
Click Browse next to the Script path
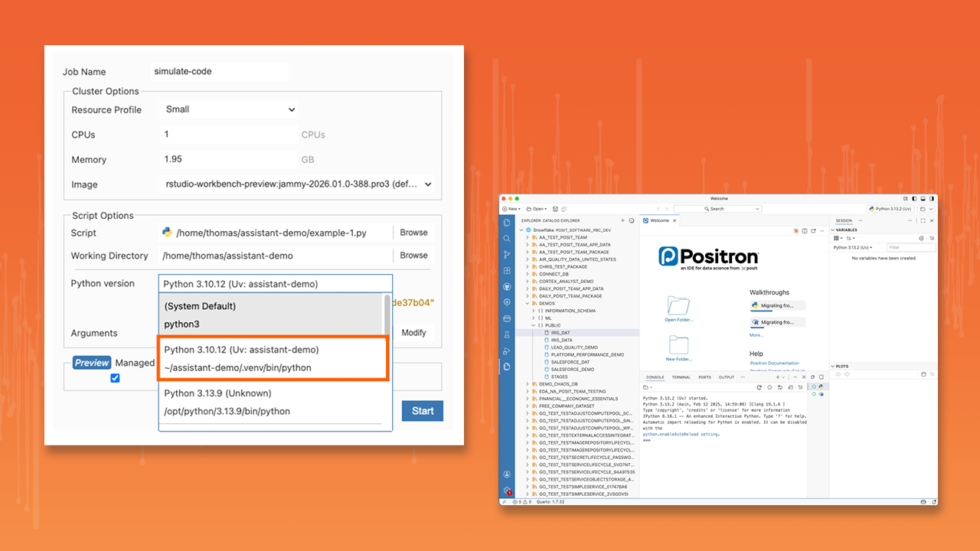[413, 233]
